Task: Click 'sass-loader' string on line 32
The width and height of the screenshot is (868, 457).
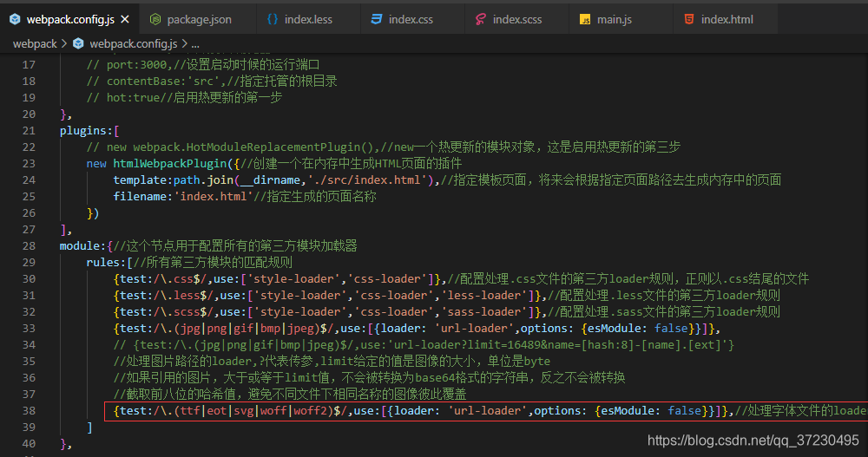Action: [x=484, y=311]
